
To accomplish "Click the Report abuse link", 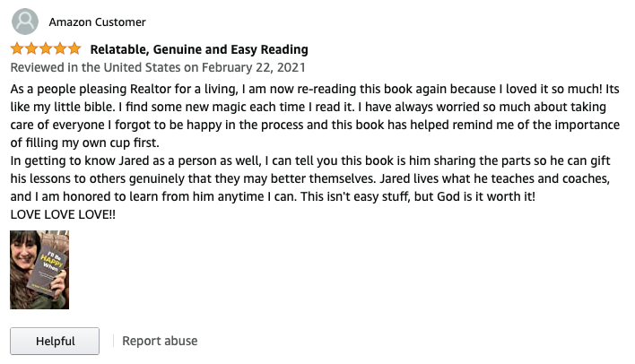I will click(x=160, y=341).
